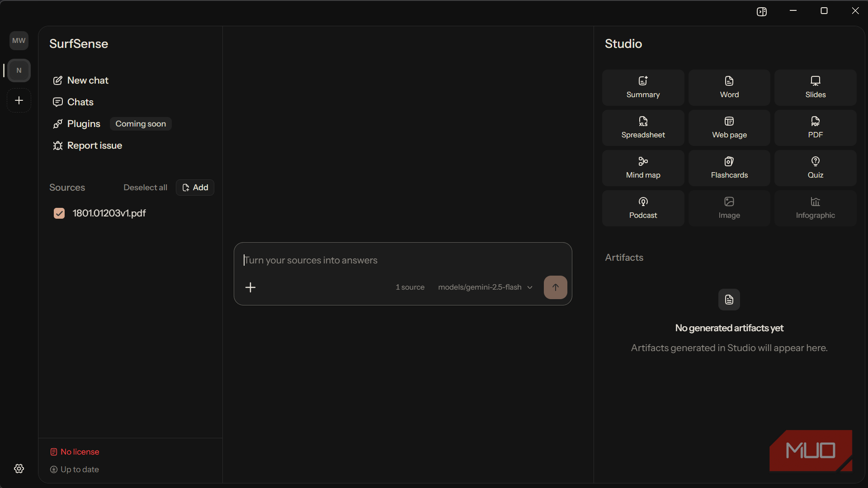The width and height of the screenshot is (868, 488).
Task: Open the settings gear
Action: (x=19, y=469)
